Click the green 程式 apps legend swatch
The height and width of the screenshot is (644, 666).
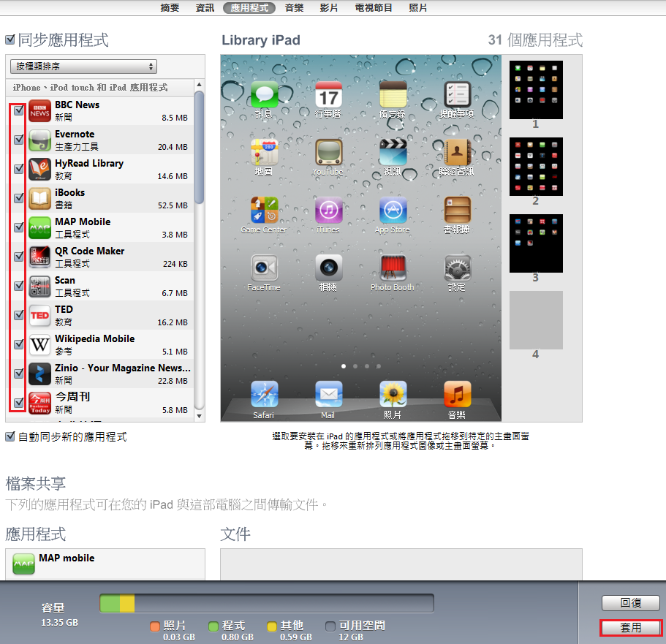click(x=213, y=626)
